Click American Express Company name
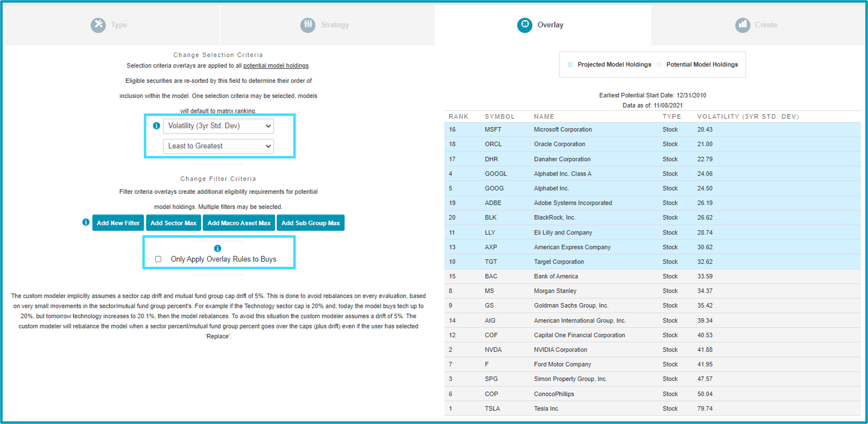 [572, 247]
